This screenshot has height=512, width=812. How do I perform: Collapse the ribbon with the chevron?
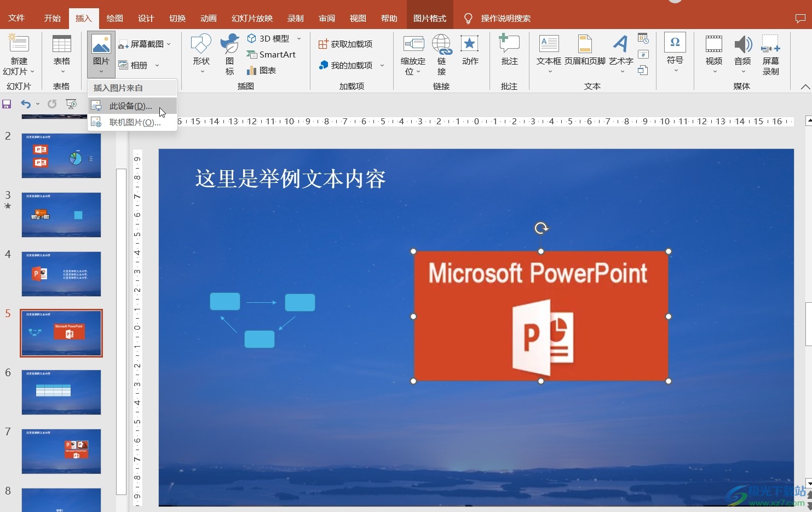tap(805, 87)
